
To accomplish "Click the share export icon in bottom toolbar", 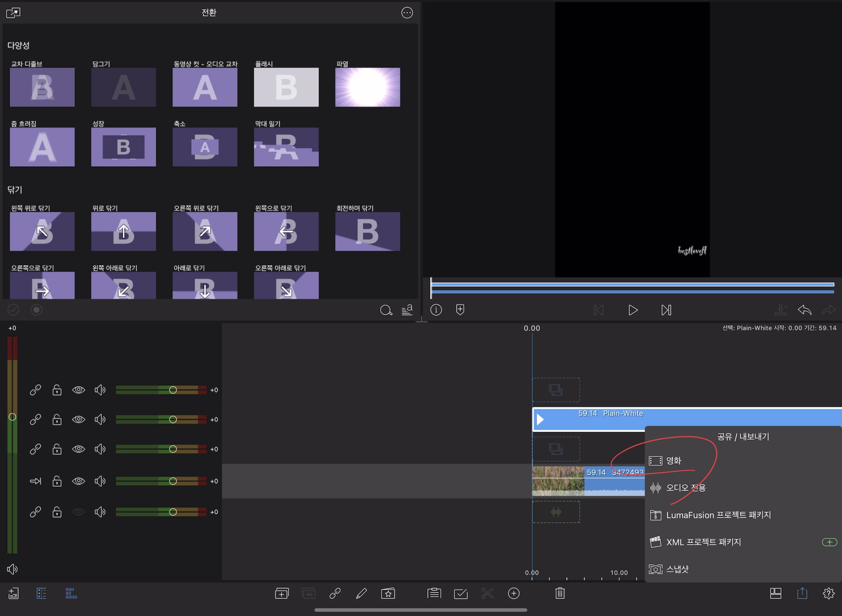I will [802, 593].
